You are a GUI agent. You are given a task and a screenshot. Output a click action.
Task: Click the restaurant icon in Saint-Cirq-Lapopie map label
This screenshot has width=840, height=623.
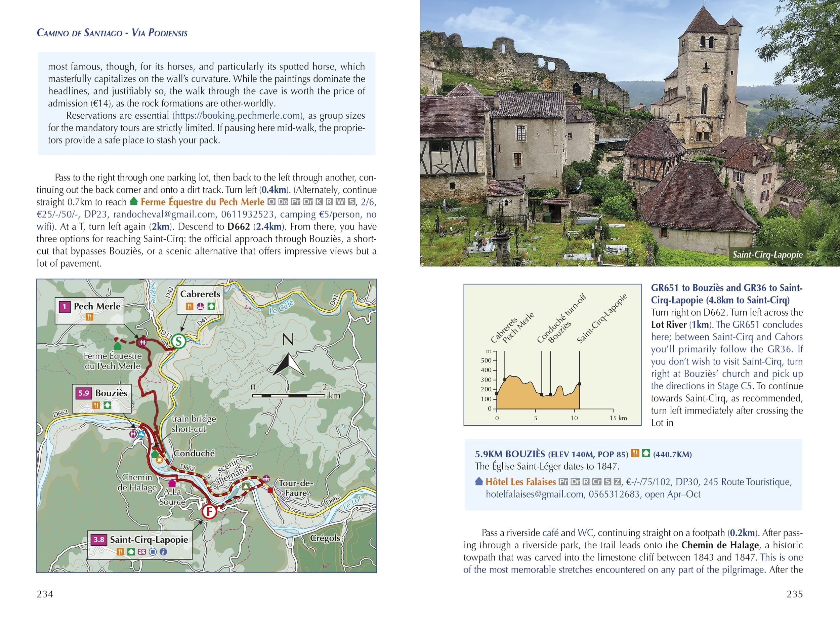[120, 552]
